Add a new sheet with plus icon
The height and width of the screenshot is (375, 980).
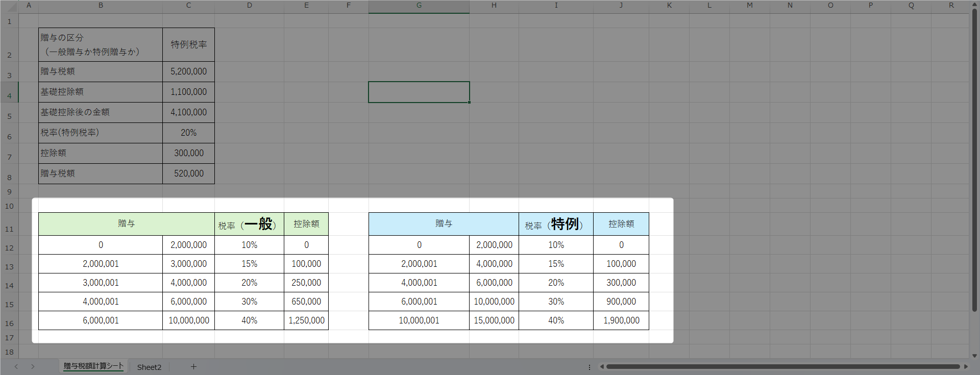(193, 366)
